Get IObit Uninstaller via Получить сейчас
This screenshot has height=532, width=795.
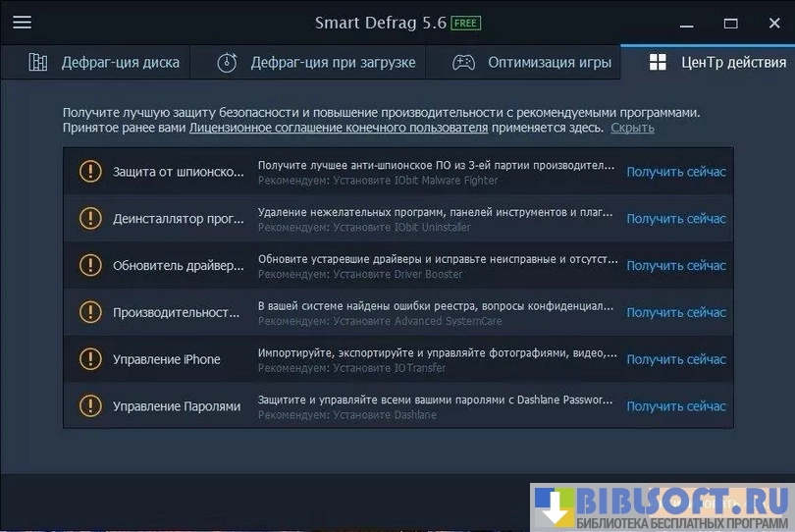(x=676, y=219)
